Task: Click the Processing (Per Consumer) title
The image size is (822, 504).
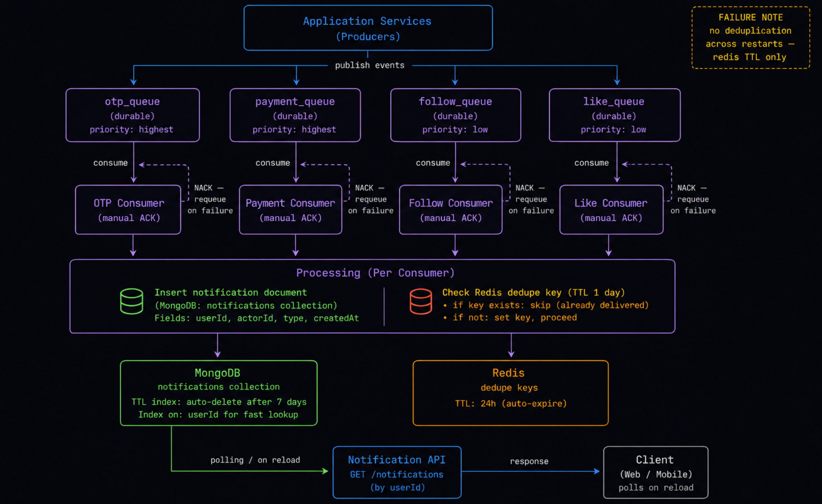Action: click(375, 273)
